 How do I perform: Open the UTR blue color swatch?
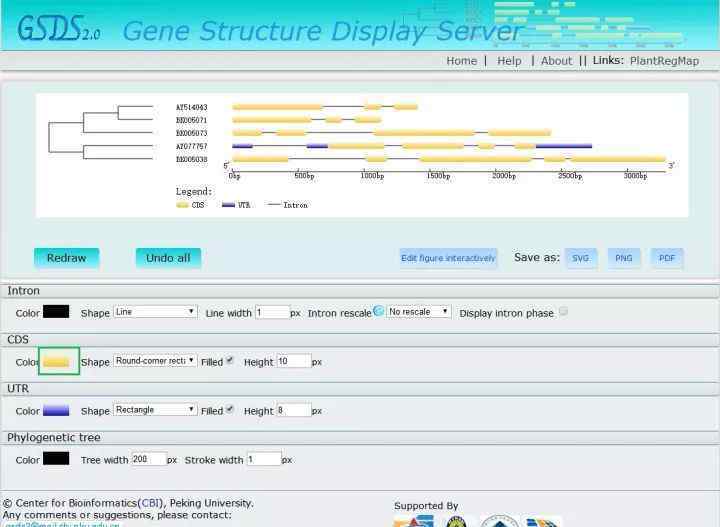pyautogui.click(x=56, y=410)
